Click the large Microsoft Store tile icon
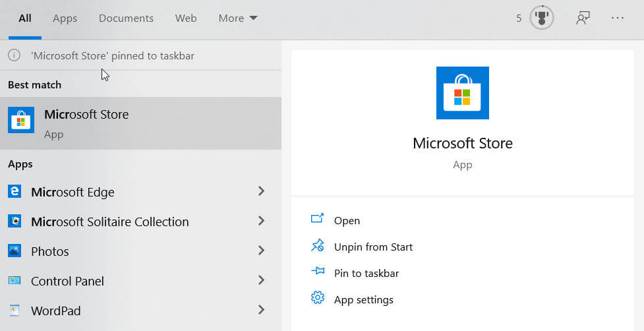Screen dimensions: 644x331 click(463, 93)
